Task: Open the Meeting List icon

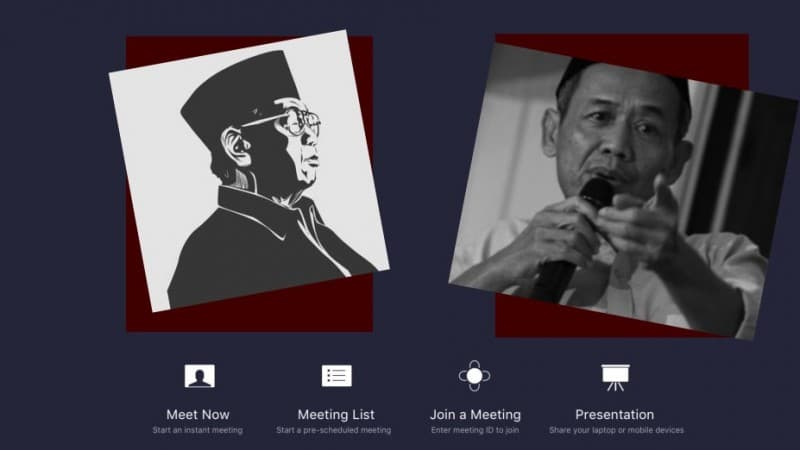Action: (337, 376)
